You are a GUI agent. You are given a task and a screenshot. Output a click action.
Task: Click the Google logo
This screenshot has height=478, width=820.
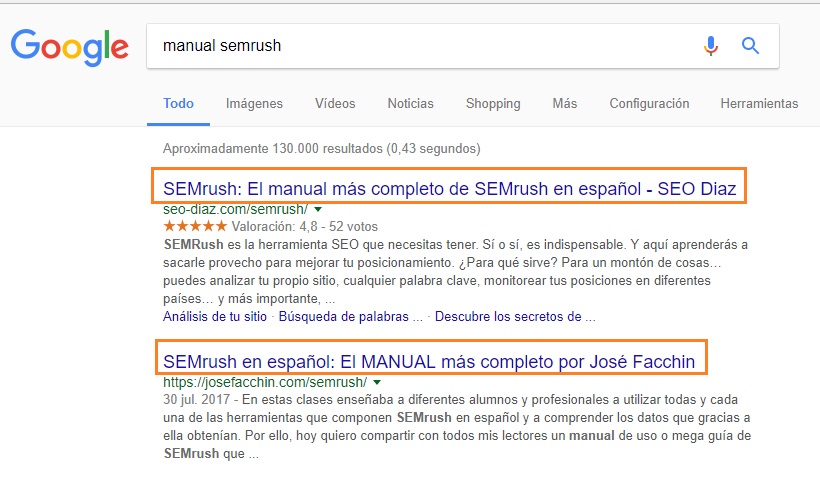70,47
